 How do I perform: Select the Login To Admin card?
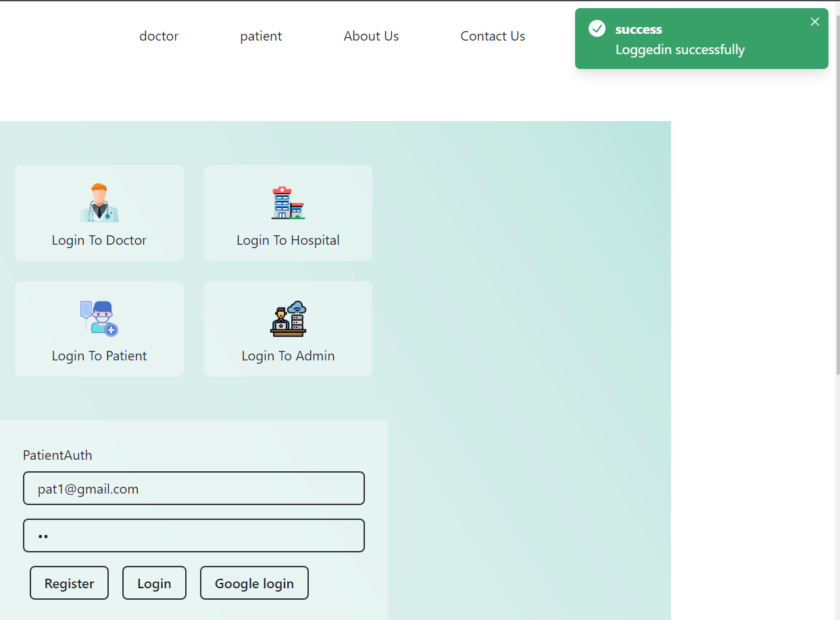point(288,329)
